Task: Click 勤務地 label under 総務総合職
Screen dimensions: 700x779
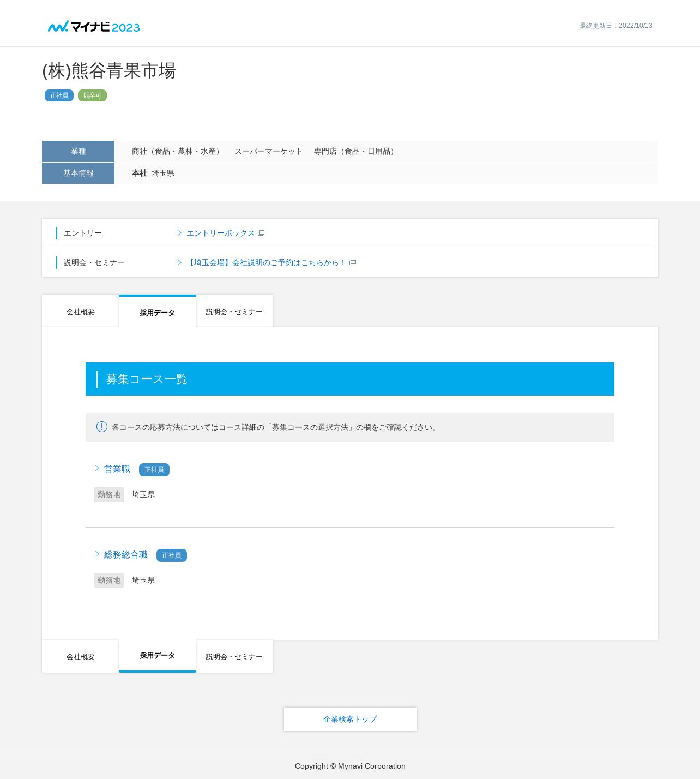Action: (x=109, y=580)
